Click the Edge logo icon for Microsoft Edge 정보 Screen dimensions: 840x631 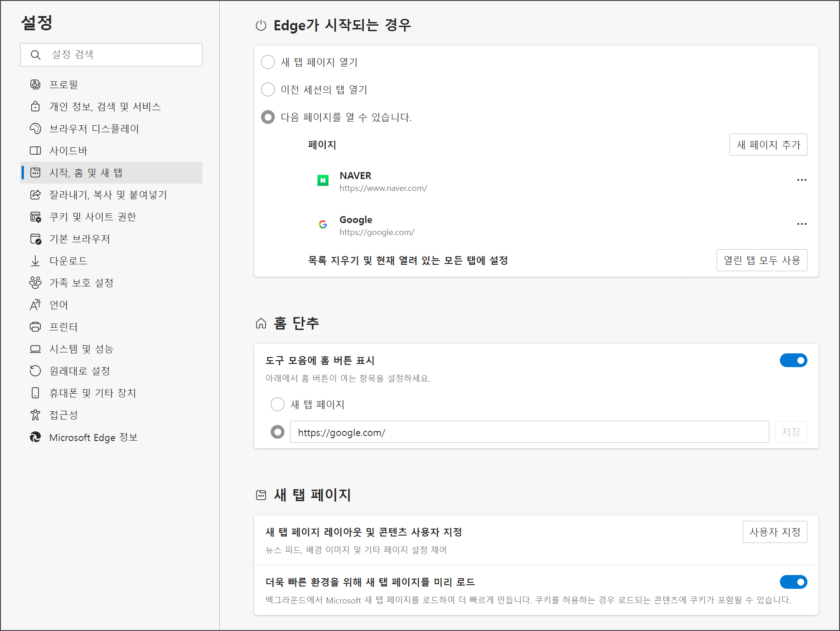(x=35, y=437)
